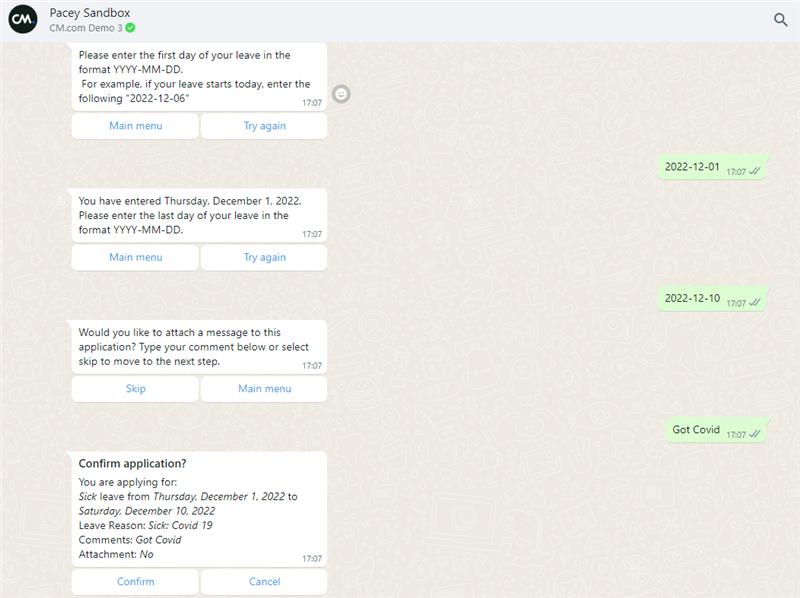
Task: Open the search messages magnifier icon
Action: coord(780,20)
